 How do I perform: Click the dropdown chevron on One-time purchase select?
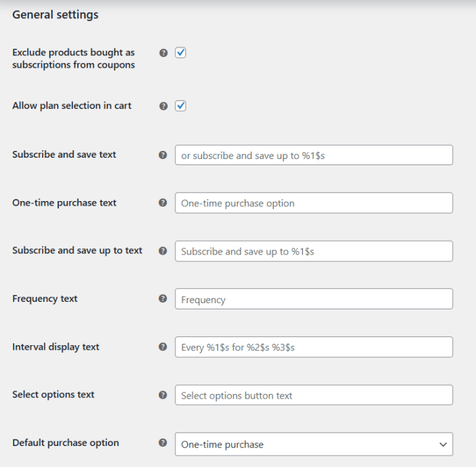[x=443, y=445]
